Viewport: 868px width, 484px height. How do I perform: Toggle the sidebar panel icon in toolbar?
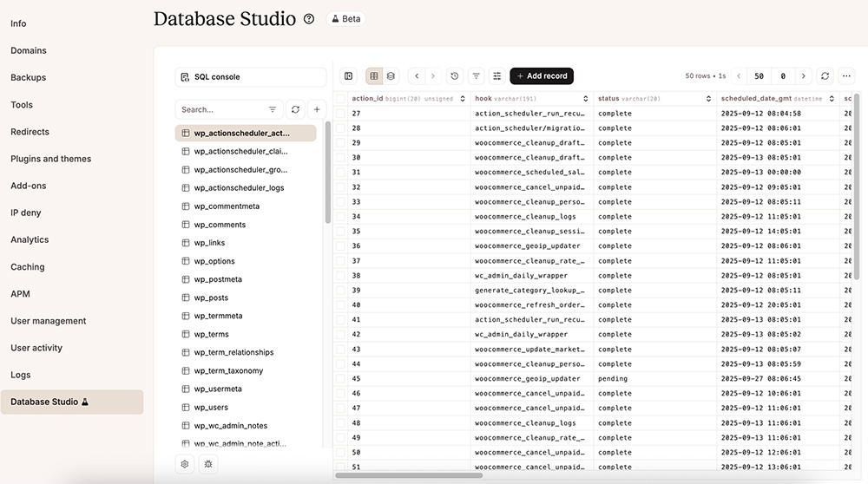point(348,75)
